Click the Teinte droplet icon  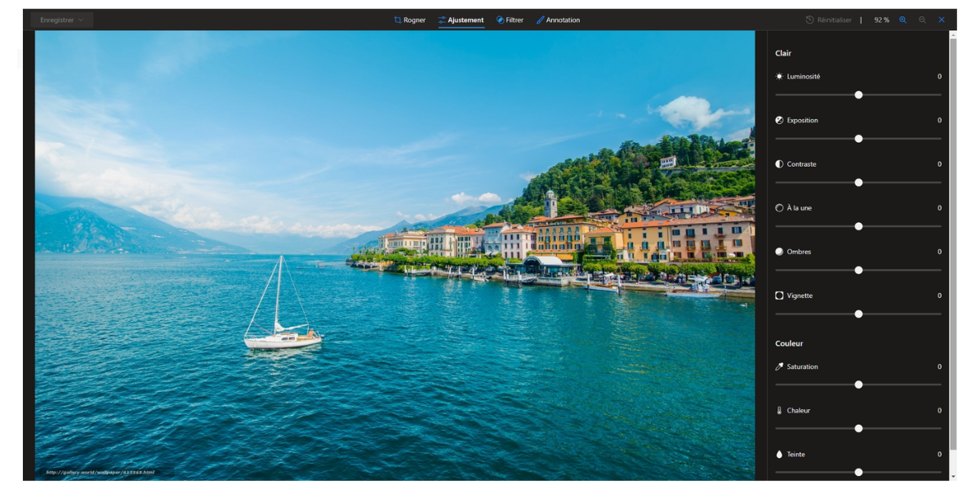point(779,454)
